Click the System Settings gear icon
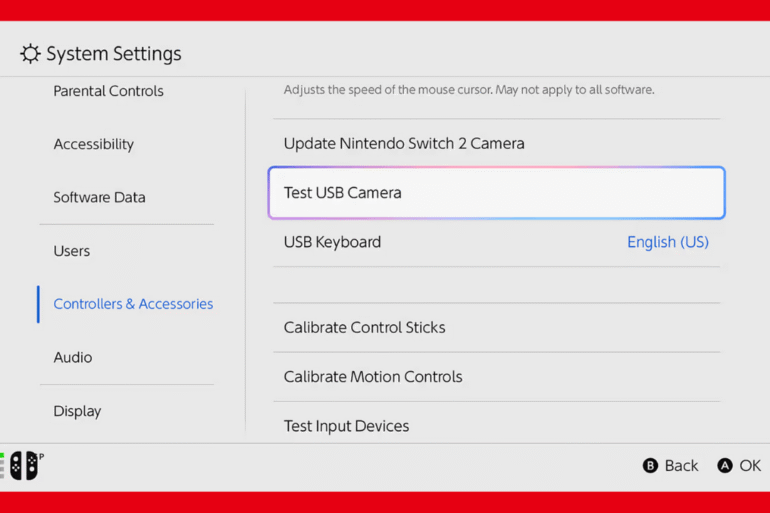This screenshot has width=770, height=513. [30, 54]
